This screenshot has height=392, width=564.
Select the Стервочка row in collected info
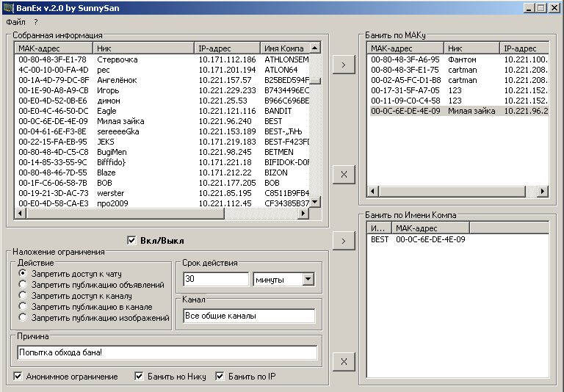162,59
